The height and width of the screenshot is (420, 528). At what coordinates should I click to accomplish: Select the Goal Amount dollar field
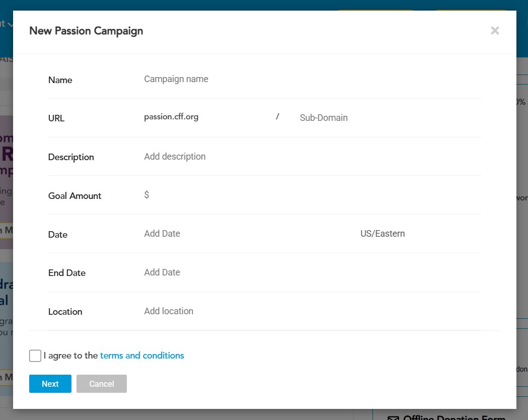point(302,195)
